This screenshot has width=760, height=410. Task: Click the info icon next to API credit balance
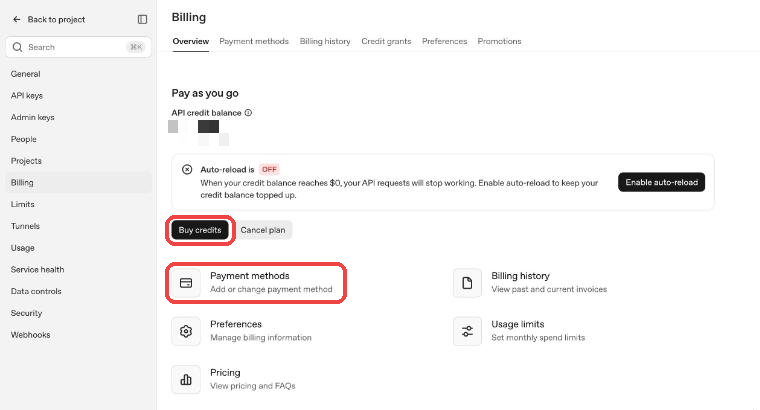pos(248,112)
